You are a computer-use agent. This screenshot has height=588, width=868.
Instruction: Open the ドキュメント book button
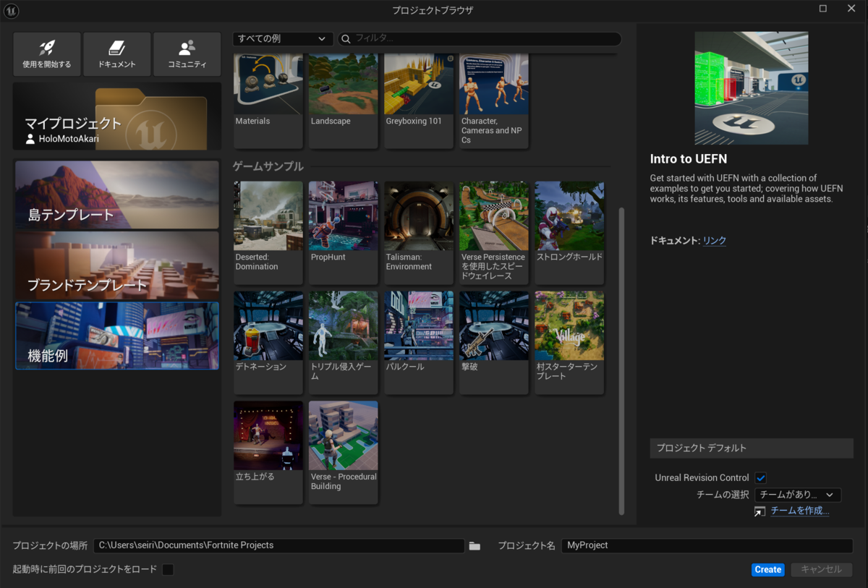117,54
